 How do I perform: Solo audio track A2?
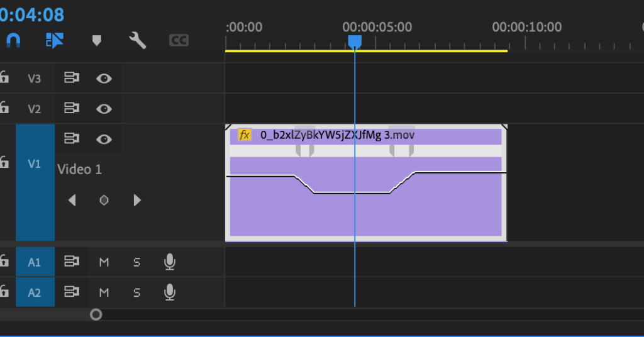click(x=136, y=292)
